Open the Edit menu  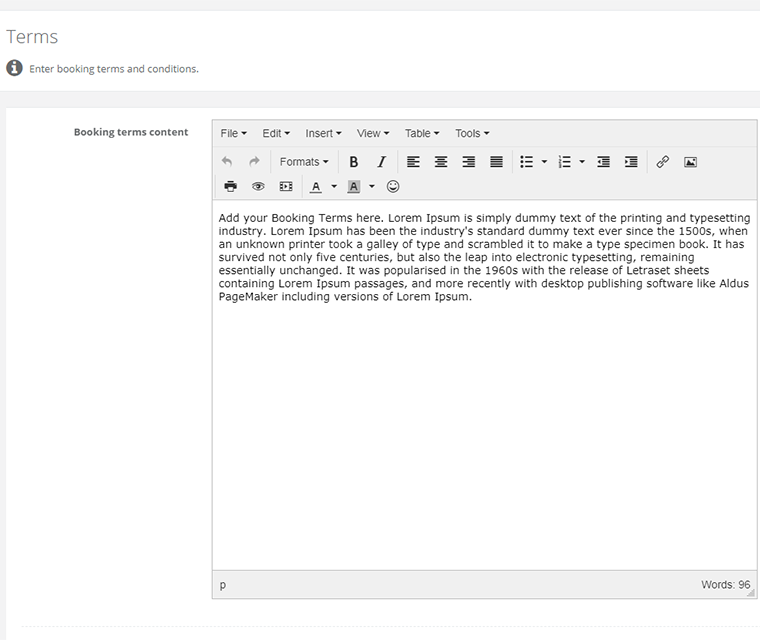(276, 133)
